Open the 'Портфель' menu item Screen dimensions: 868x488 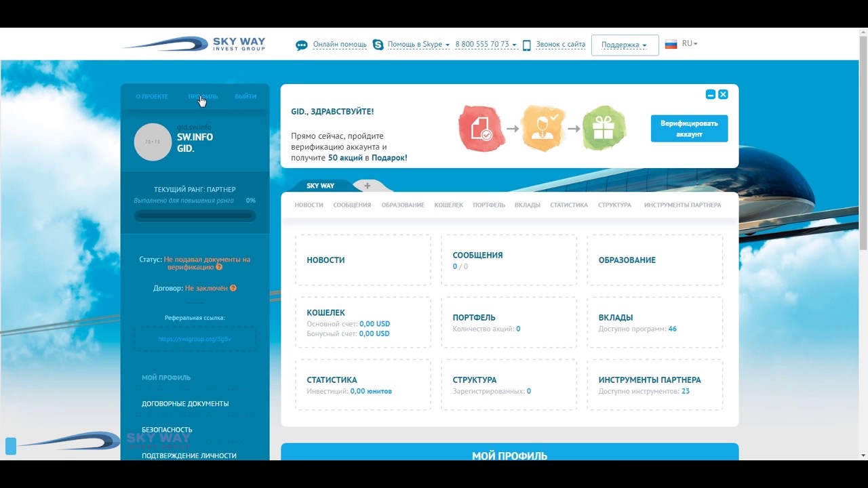tap(489, 205)
